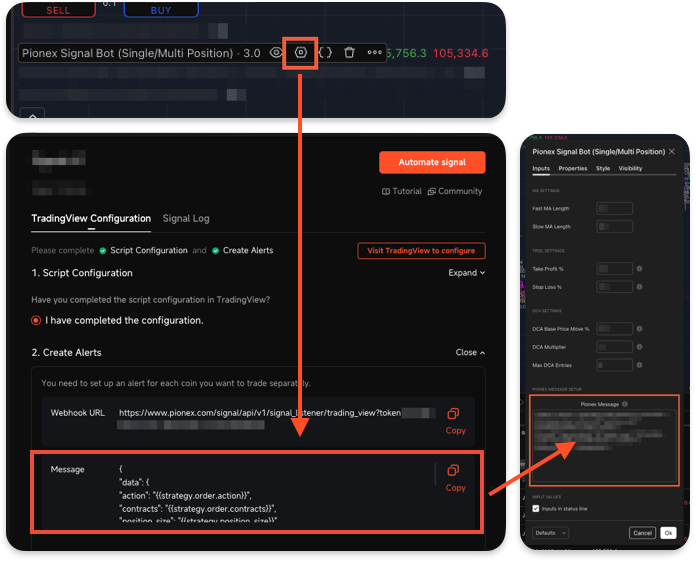Collapse indicator legend with the chevron arrow
696x562 pixels.
coord(32,114)
